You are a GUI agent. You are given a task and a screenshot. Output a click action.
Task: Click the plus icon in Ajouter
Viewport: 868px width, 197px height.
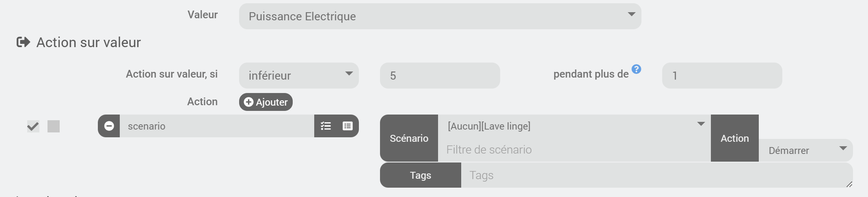(x=249, y=102)
